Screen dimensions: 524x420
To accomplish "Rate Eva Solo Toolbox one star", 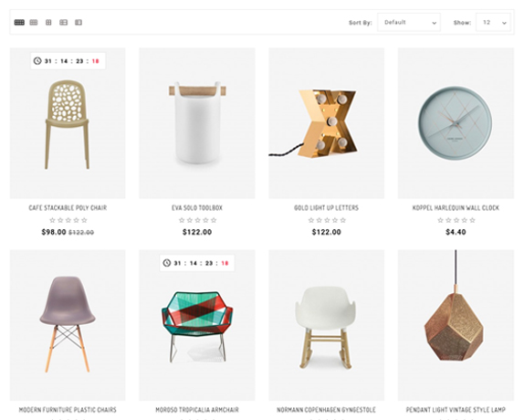I will coord(182,220).
